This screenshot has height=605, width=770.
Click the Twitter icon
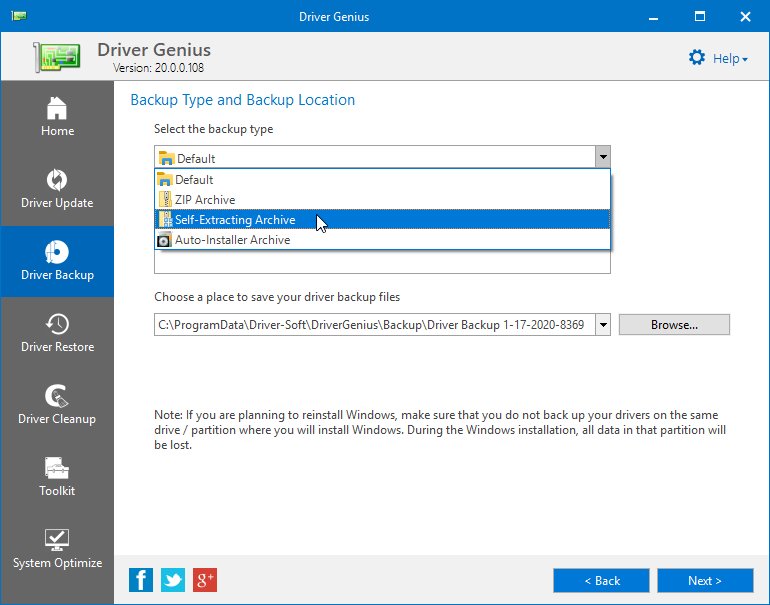click(x=173, y=580)
